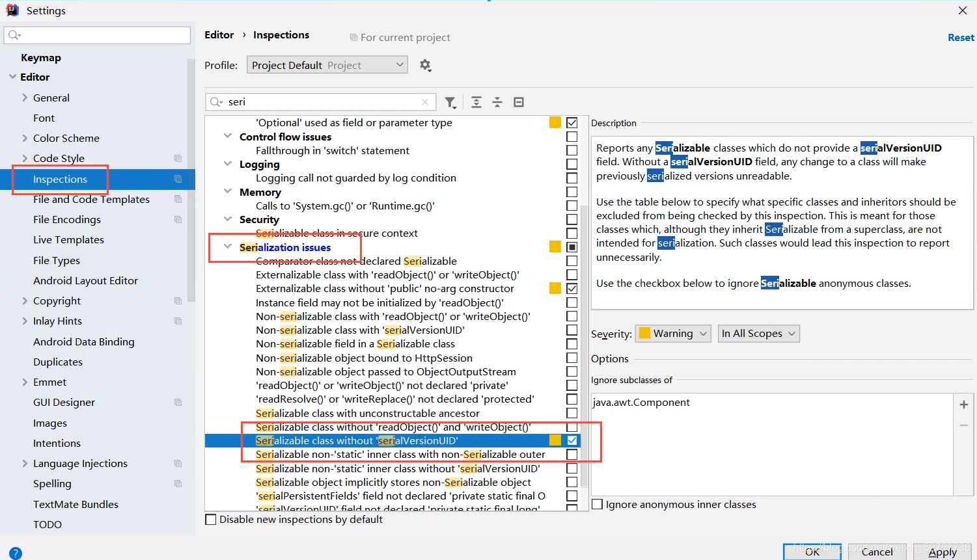The width and height of the screenshot is (977, 560).
Task: Click project icon next to File Encodings
Action: pos(178,219)
